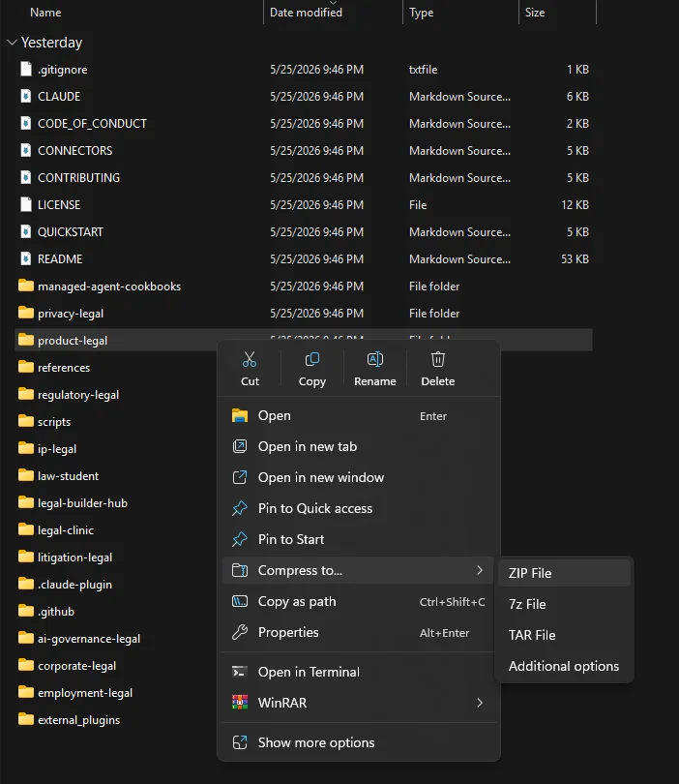Click the WinRAR books icon
The height and width of the screenshot is (784, 679).
pos(240,703)
